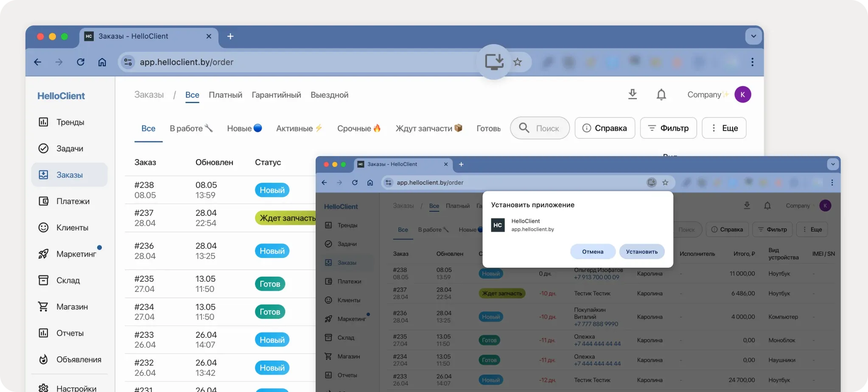Open the Еще more options menu
The width and height of the screenshot is (868, 392).
point(724,128)
